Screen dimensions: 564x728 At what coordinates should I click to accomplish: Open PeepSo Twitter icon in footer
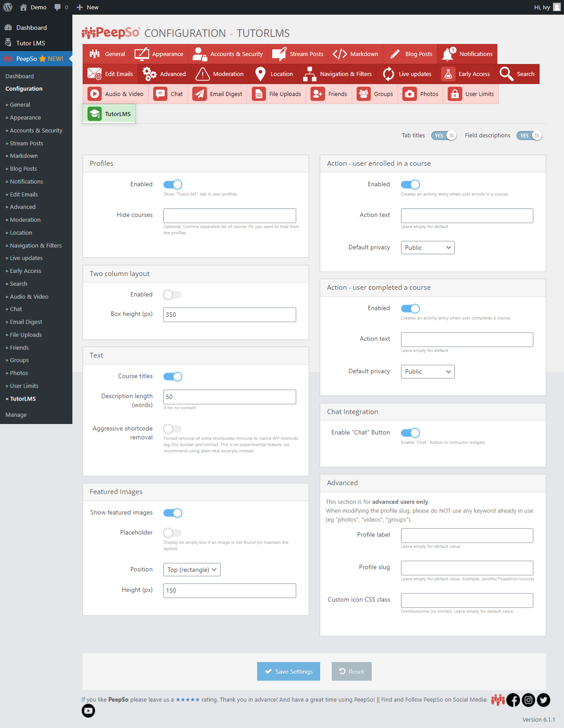pyautogui.click(x=544, y=700)
